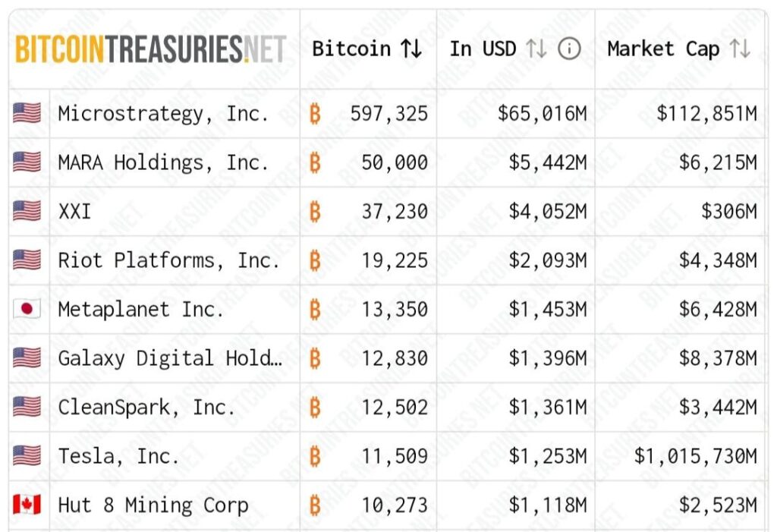Click the Canada flag beside Hut 8
This screenshot has height=532, width=777.
[27, 505]
